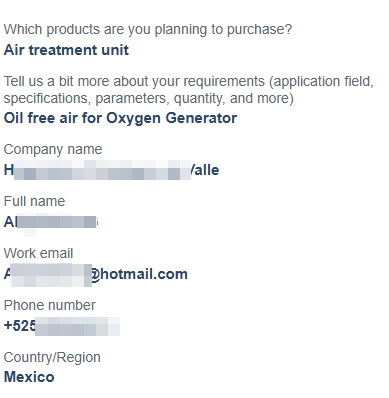Image resolution: width=389 pixels, height=398 pixels.
Task: Click the 'Company name' field label
Action: point(53,150)
